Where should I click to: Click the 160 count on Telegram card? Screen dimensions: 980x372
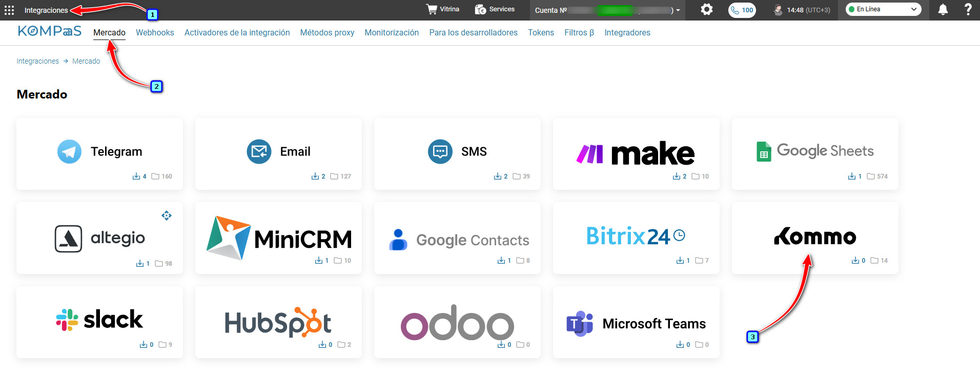(167, 177)
